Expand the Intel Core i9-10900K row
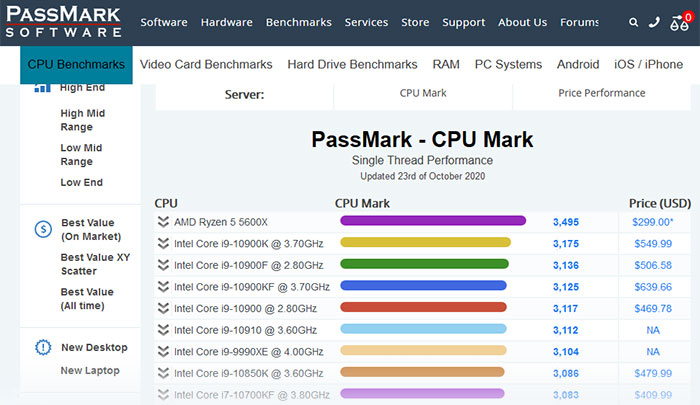The width and height of the screenshot is (700, 405). (x=163, y=243)
